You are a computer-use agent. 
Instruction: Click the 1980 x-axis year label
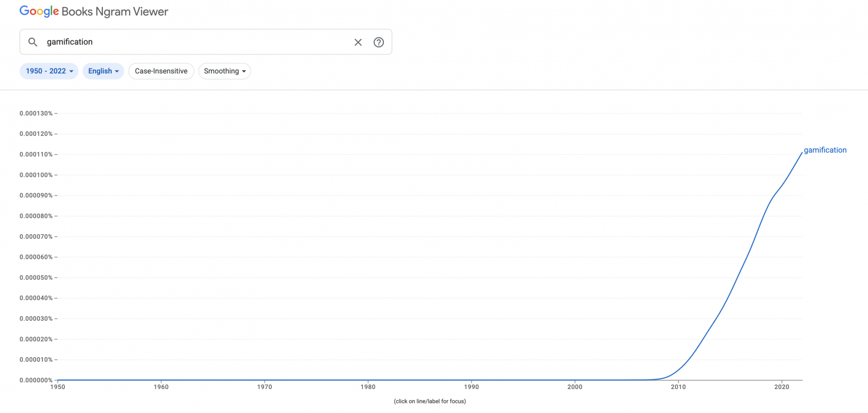coord(368,387)
